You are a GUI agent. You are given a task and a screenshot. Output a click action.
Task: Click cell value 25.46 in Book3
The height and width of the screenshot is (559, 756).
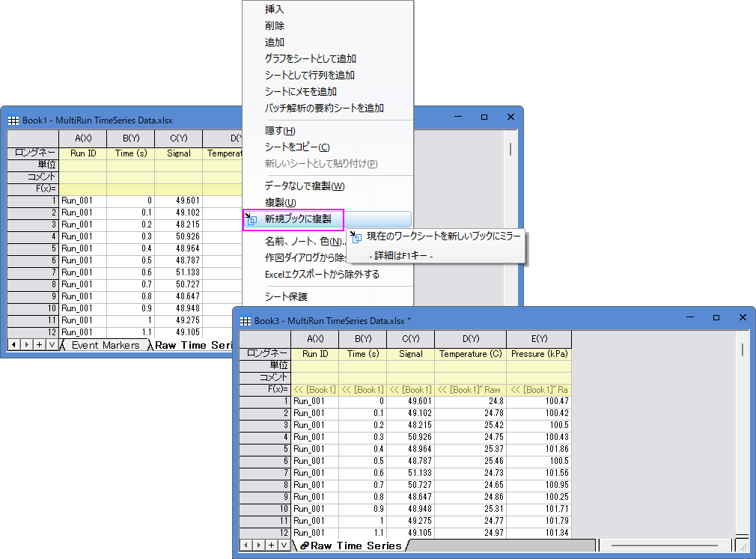(471, 461)
